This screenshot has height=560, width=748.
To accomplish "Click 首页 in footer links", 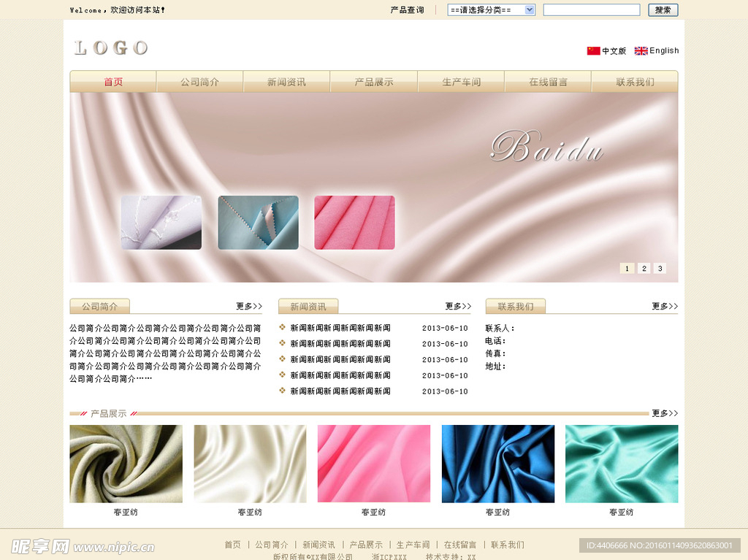I will [x=233, y=545].
